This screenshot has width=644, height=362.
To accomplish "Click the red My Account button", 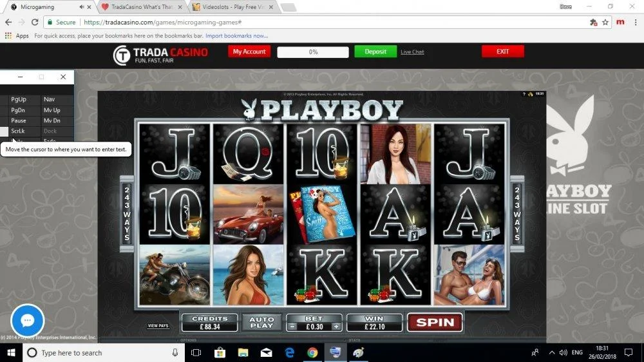I will [249, 52].
